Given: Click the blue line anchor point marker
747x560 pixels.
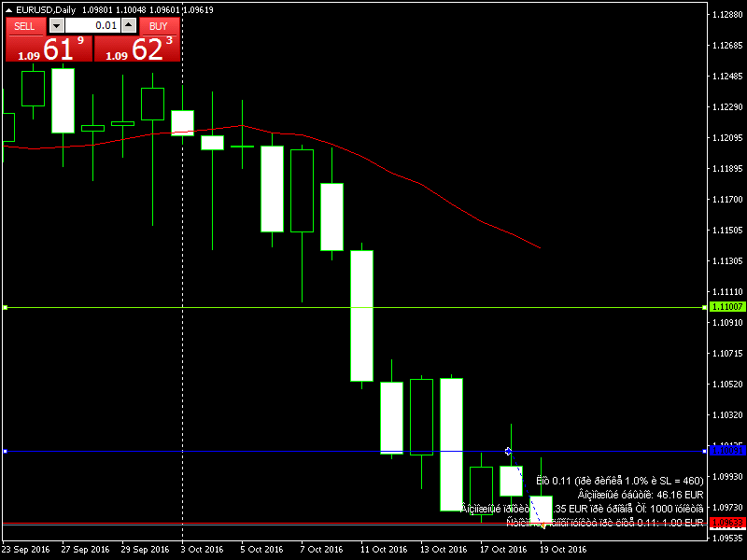Looking at the screenshot, I should [x=508, y=451].
